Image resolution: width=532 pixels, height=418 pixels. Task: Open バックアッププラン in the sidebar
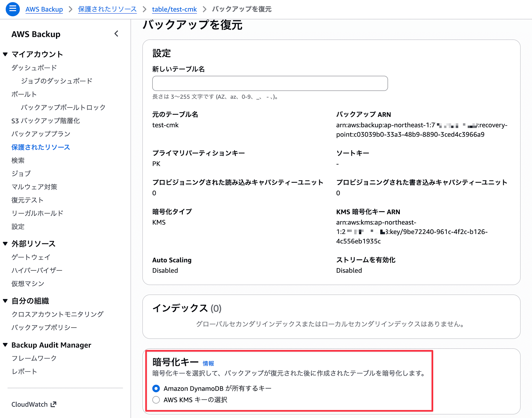[41, 134]
